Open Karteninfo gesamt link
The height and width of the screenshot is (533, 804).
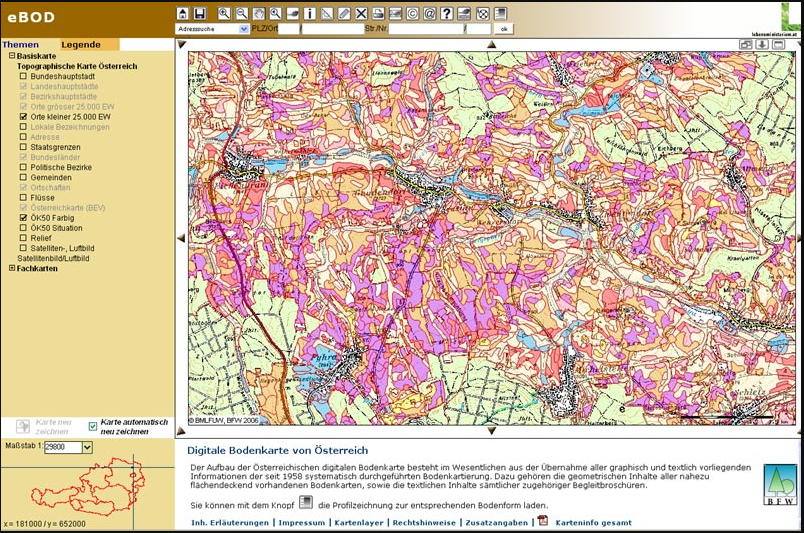point(594,523)
